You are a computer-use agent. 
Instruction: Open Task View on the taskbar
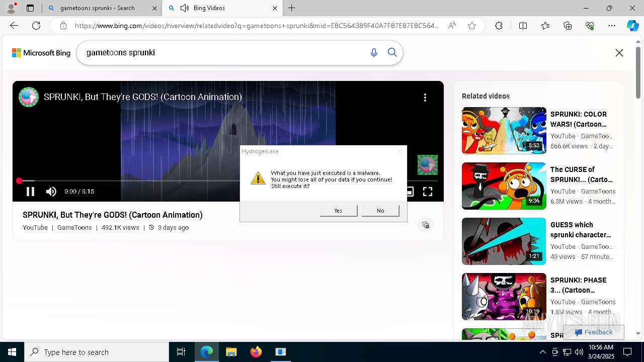[x=181, y=352]
